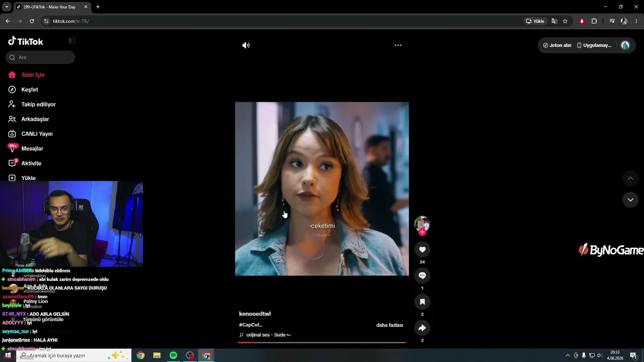Click the tiktok.com address bar URL
Viewport: 644px width, 362px height.
point(71,21)
